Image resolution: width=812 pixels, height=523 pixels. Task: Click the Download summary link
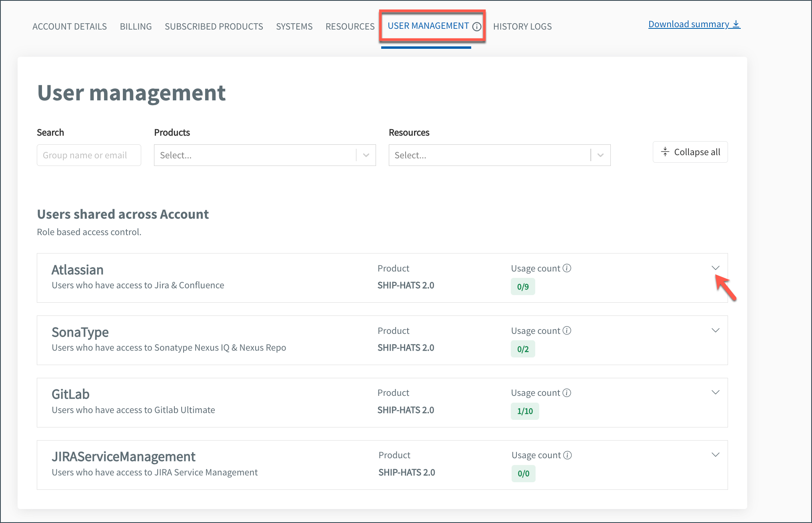coord(694,24)
